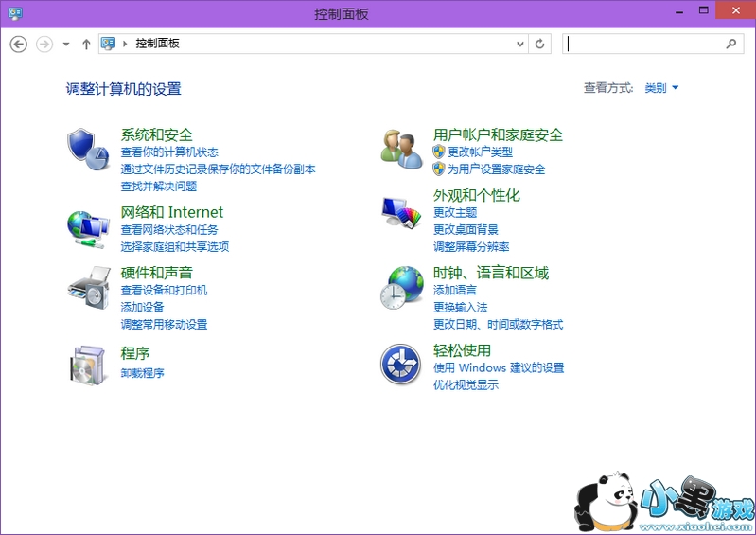Navigate back with the back arrow button
Viewport: 756px width, 535px height.
[18, 44]
